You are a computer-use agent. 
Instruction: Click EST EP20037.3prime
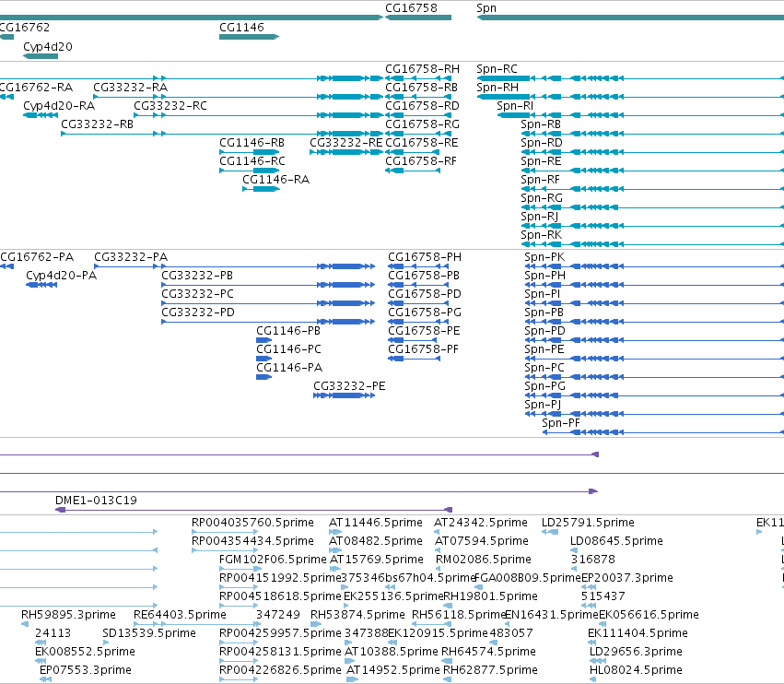coord(627,577)
